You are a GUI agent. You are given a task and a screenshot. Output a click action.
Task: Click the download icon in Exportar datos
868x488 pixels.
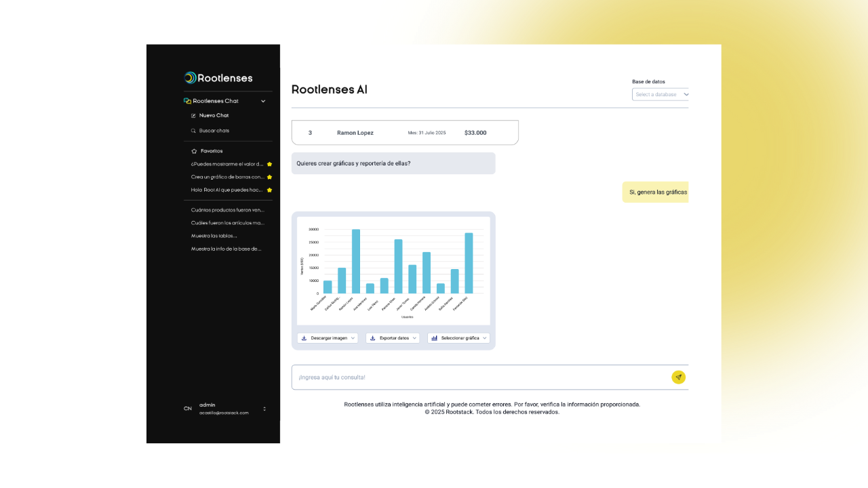pos(372,338)
